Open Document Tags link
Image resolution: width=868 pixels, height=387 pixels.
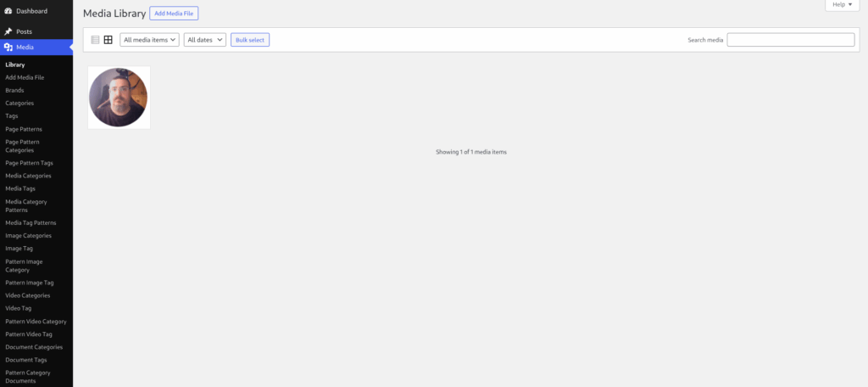pos(26,360)
